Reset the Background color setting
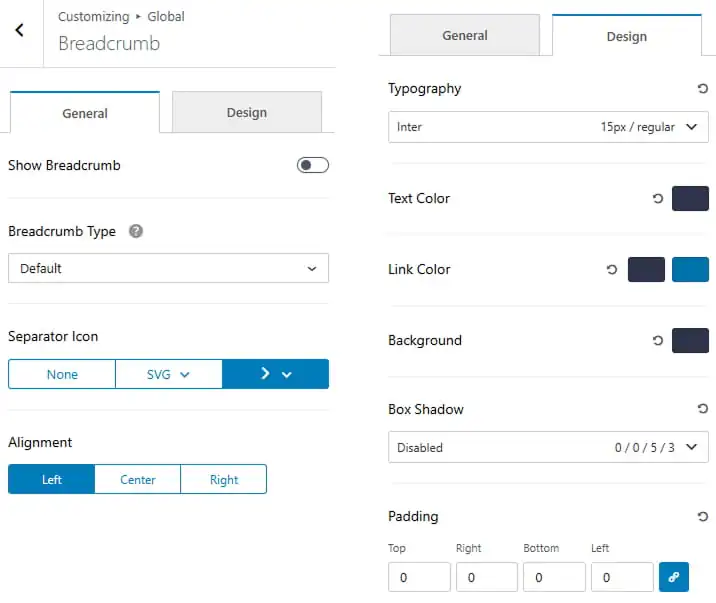Screen dimensions: 716x603 coord(658,341)
